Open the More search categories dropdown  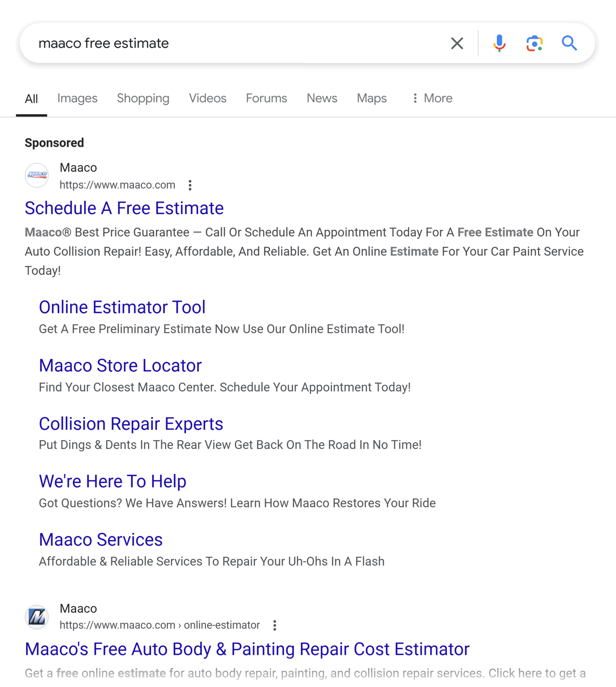pos(432,98)
